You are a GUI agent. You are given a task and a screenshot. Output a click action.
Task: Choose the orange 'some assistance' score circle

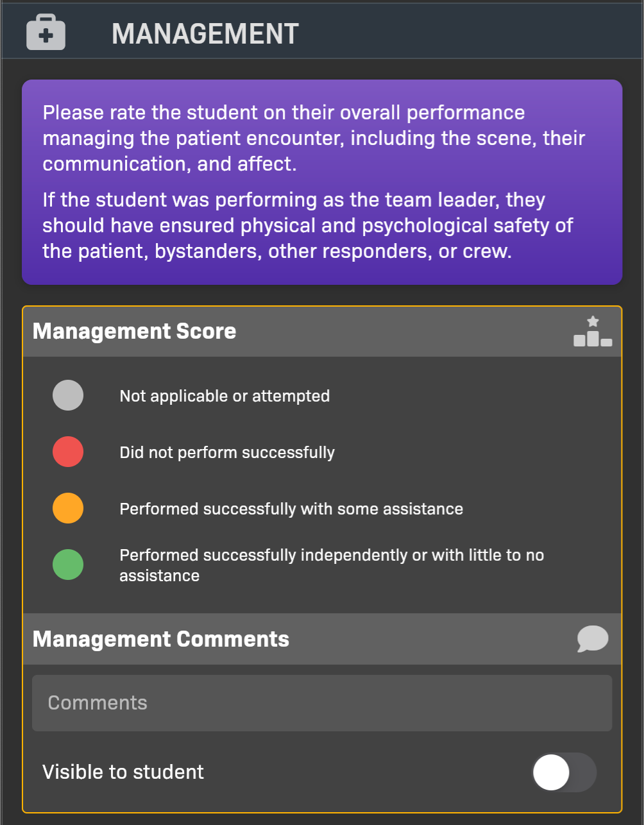coord(68,508)
